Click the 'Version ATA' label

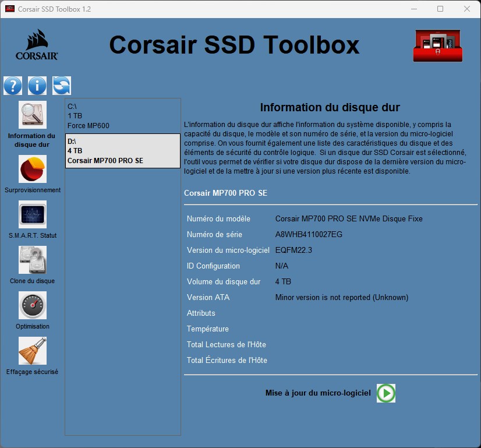208,297
